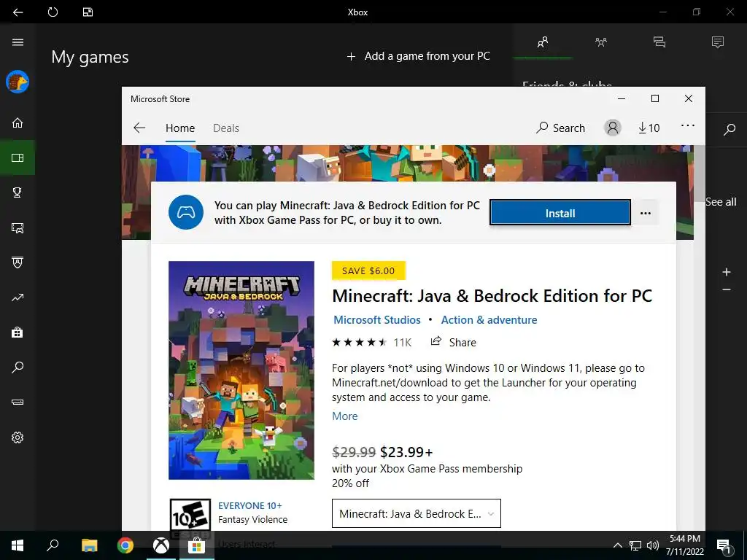Open Achievements trophy icon in Xbox sidebar
747x560 pixels.
[18, 192]
